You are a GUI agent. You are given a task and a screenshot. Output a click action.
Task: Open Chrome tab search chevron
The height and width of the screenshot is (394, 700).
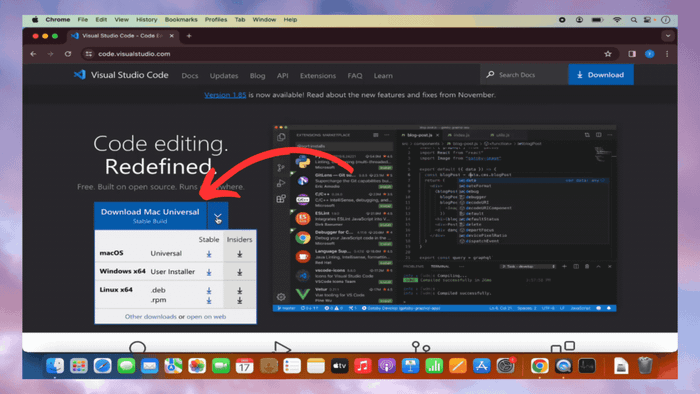(x=668, y=36)
